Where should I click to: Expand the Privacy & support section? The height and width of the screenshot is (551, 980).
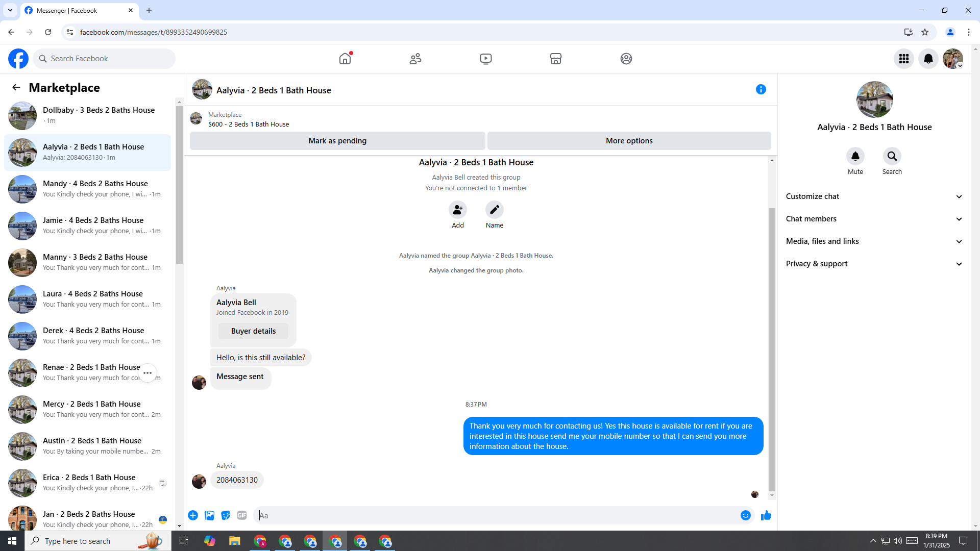[875, 264]
